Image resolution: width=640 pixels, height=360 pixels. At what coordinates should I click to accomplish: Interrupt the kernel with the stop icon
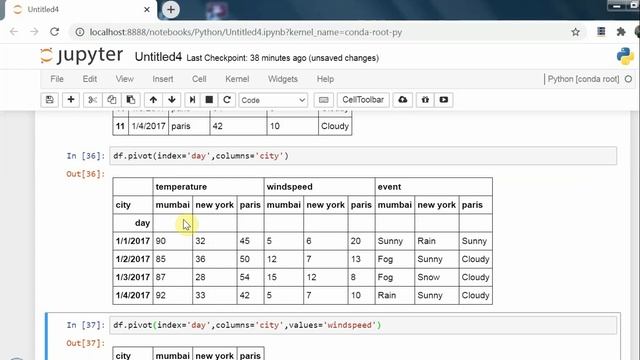click(209, 100)
